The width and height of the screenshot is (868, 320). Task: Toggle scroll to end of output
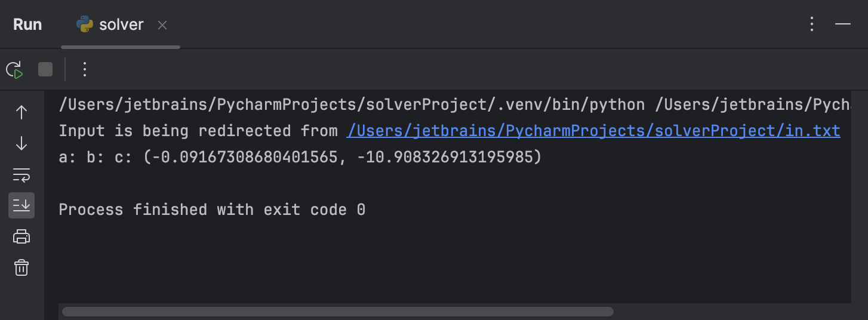[x=21, y=205]
